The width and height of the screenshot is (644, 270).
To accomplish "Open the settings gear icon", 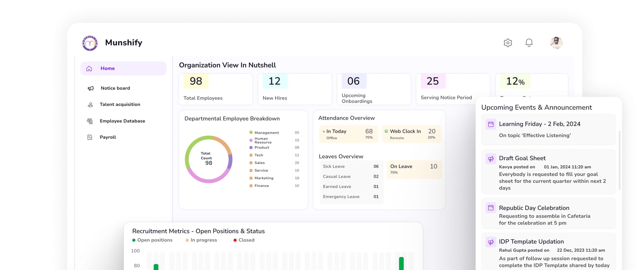I will (508, 43).
